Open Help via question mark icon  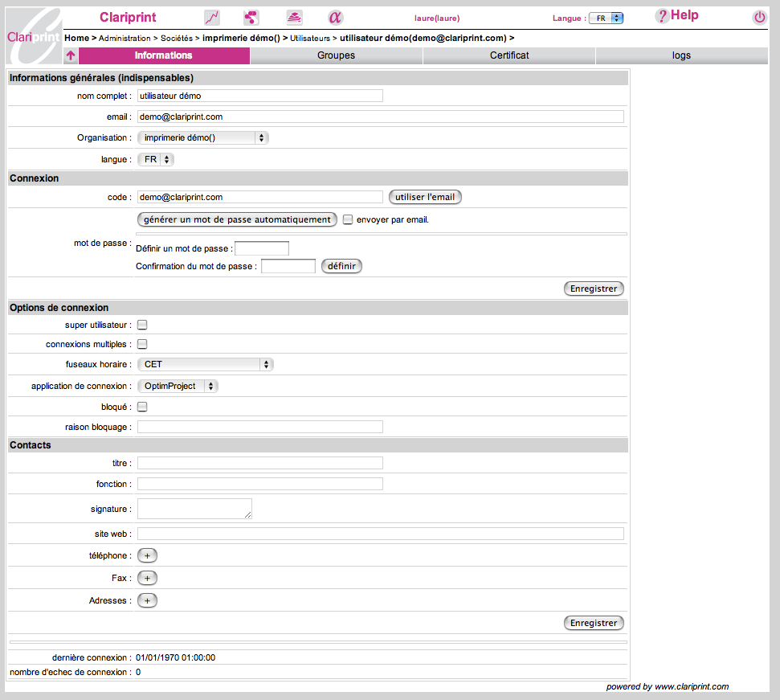[662, 16]
